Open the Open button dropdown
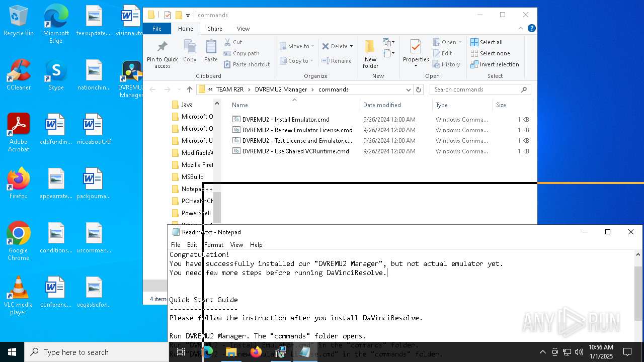 click(460, 42)
